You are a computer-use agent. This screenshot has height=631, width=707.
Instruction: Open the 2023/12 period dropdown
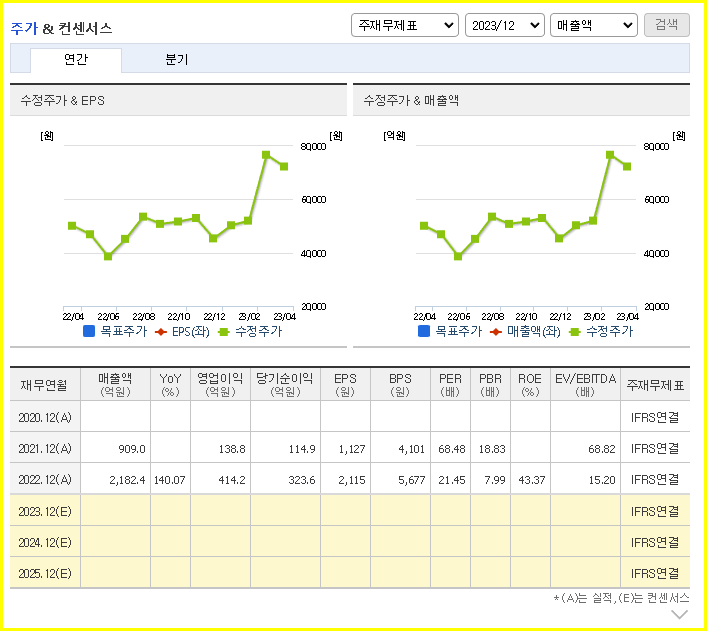[505, 25]
